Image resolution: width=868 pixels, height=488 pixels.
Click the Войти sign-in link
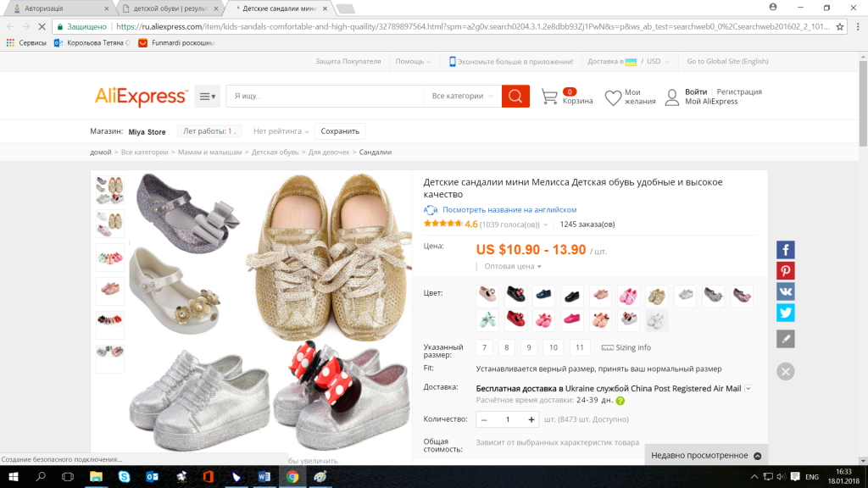(696, 91)
